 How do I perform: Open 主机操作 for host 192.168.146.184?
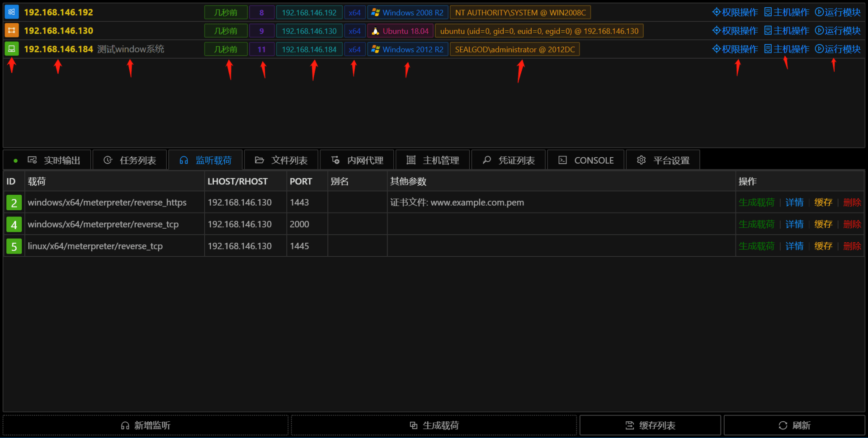(x=787, y=49)
